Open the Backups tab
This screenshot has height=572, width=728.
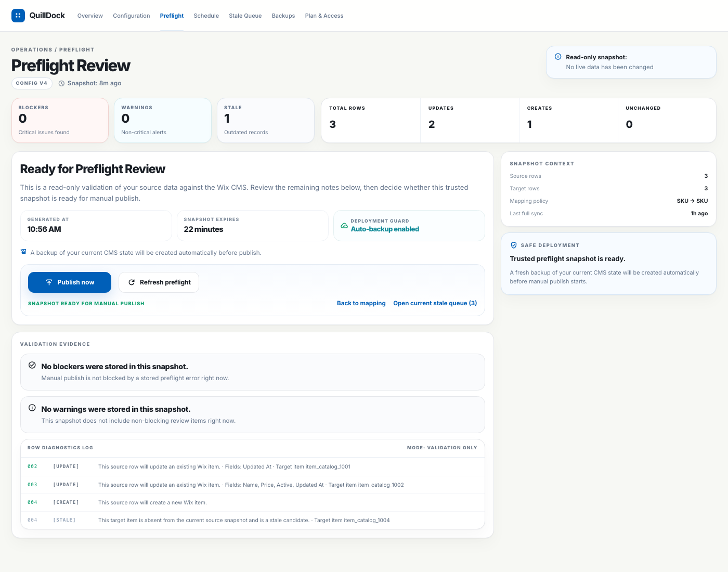283,16
